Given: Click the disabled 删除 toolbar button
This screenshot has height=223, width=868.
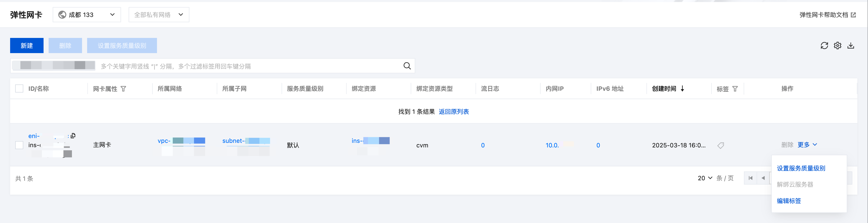Looking at the screenshot, I should (65, 46).
